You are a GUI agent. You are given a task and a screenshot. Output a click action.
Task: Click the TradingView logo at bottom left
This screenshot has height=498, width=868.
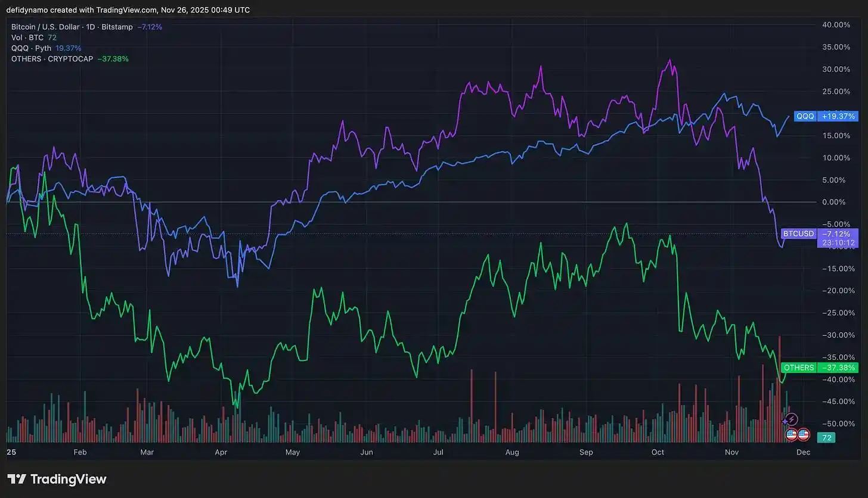pos(57,479)
